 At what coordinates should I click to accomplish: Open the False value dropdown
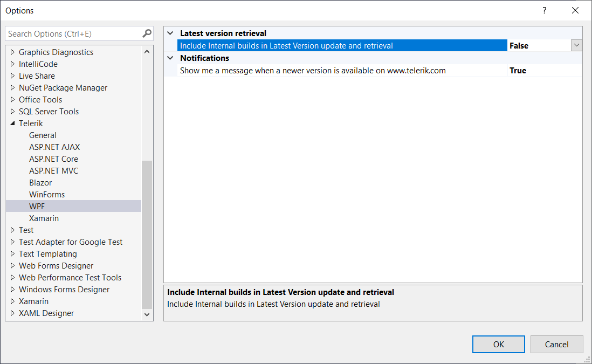point(576,45)
